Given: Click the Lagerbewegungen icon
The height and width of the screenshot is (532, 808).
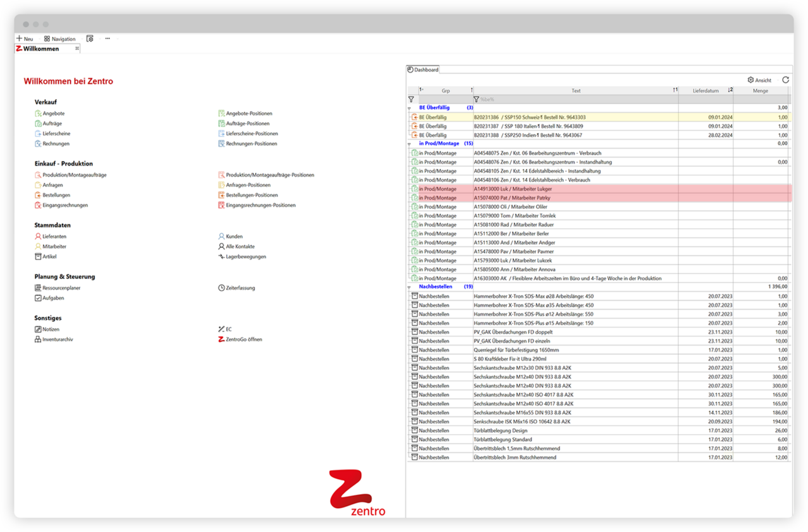Looking at the screenshot, I should coord(221,257).
